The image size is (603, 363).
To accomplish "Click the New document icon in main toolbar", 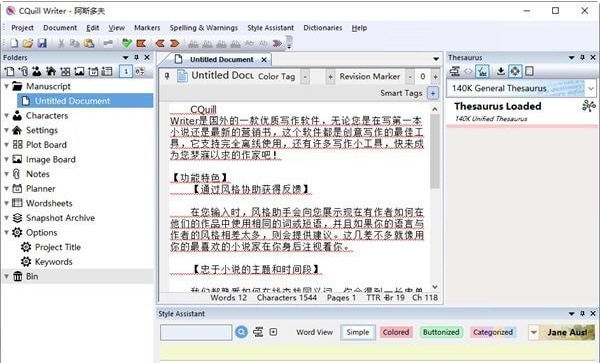I will [14, 43].
